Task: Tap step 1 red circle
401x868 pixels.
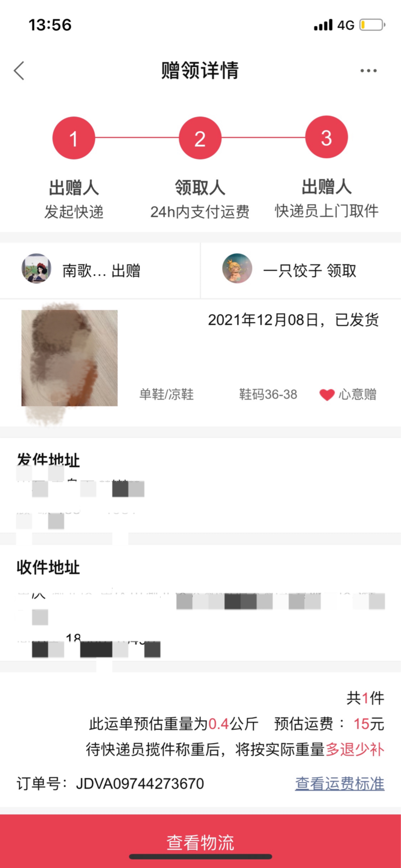Action: click(x=73, y=138)
